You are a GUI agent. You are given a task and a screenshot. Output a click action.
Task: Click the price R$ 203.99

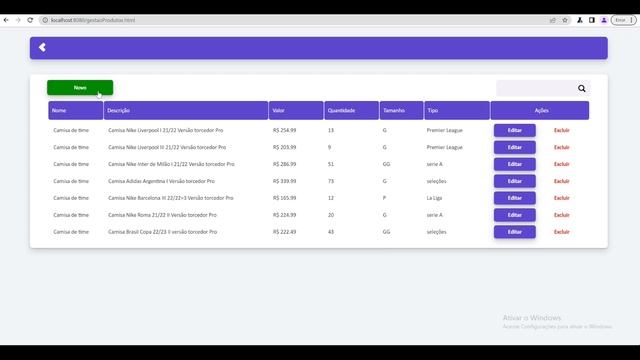point(284,147)
